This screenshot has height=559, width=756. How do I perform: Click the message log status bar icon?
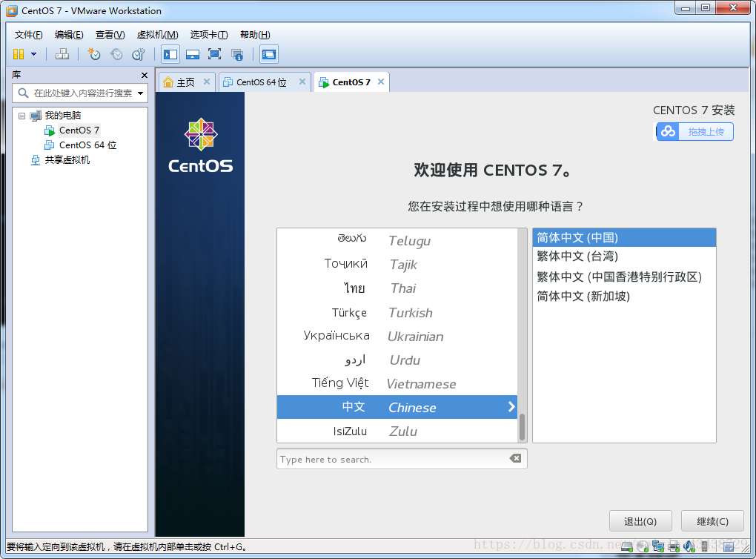[729, 546]
